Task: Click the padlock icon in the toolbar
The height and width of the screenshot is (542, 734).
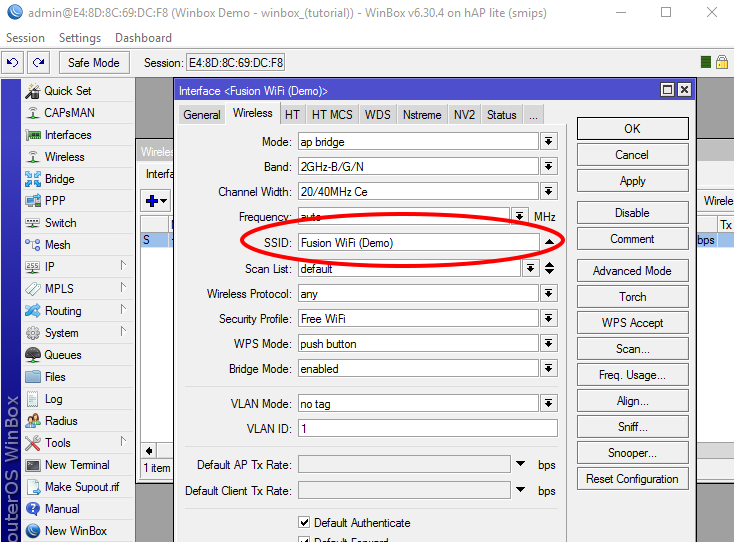Action: [722, 62]
